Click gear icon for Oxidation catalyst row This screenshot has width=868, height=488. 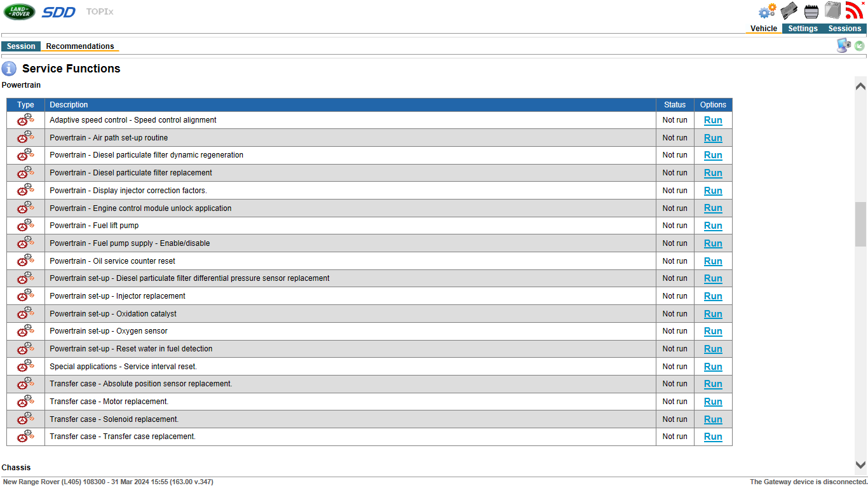pos(25,313)
